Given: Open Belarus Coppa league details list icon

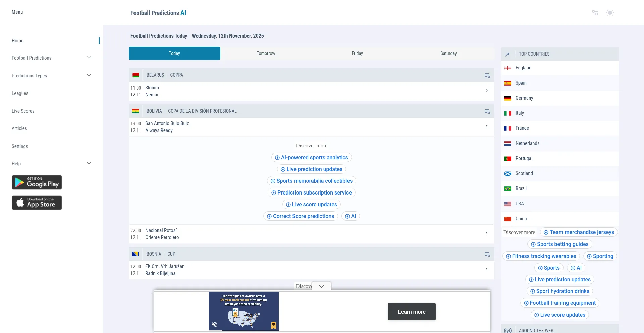Looking at the screenshot, I should coord(487,75).
